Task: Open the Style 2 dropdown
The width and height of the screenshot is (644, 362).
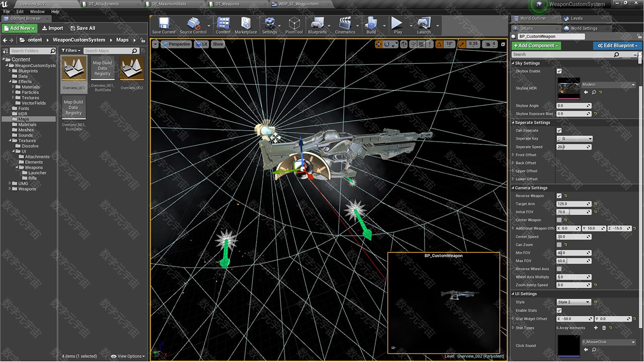Action: (574, 302)
